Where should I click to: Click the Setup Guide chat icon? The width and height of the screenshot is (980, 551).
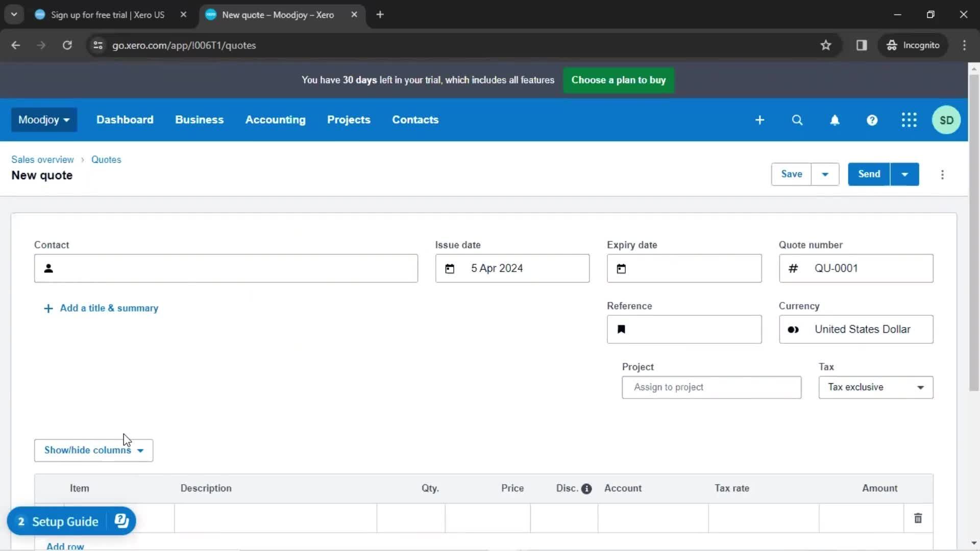coord(121,520)
